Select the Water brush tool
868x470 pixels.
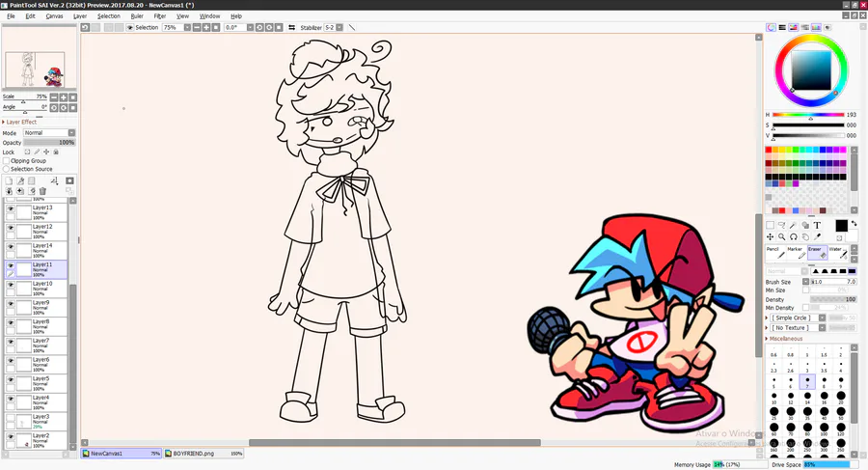pyautogui.click(x=837, y=252)
